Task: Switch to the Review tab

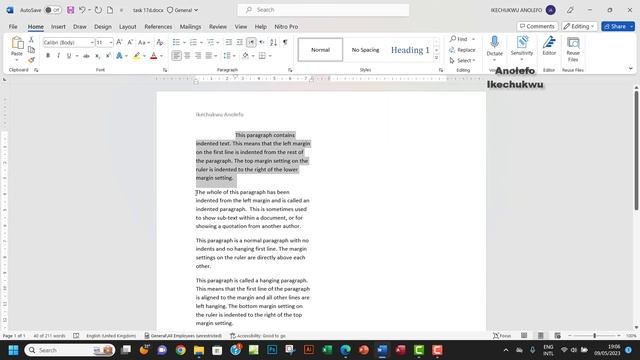Action: click(x=218, y=27)
